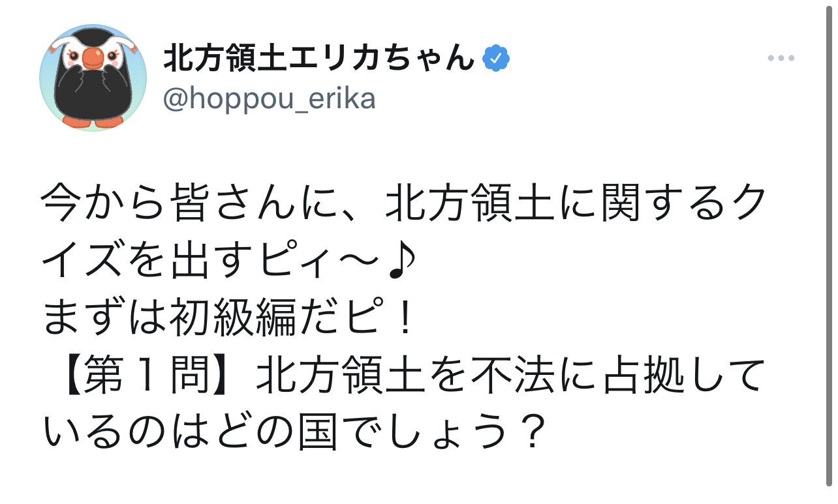Image resolution: width=838 pixels, height=504 pixels.
Task: Click the ending ？ of the tweet
Action: 526,432
